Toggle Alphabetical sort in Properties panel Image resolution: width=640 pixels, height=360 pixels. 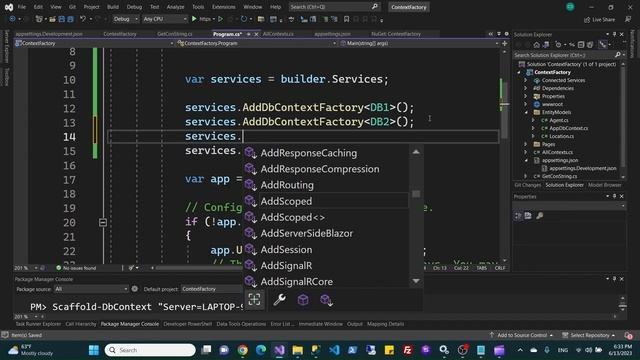point(528,216)
